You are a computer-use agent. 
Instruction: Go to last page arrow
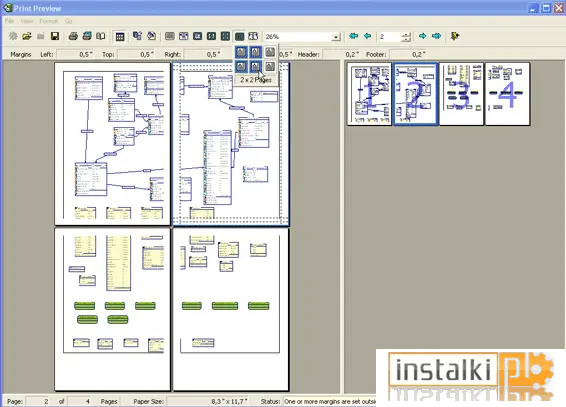coord(436,36)
